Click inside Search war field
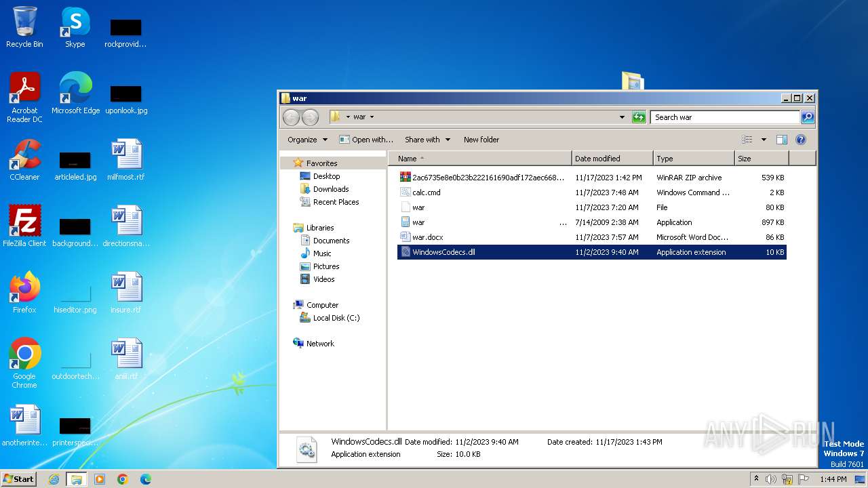This screenshot has width=868, height=488. tap(724, 117)
